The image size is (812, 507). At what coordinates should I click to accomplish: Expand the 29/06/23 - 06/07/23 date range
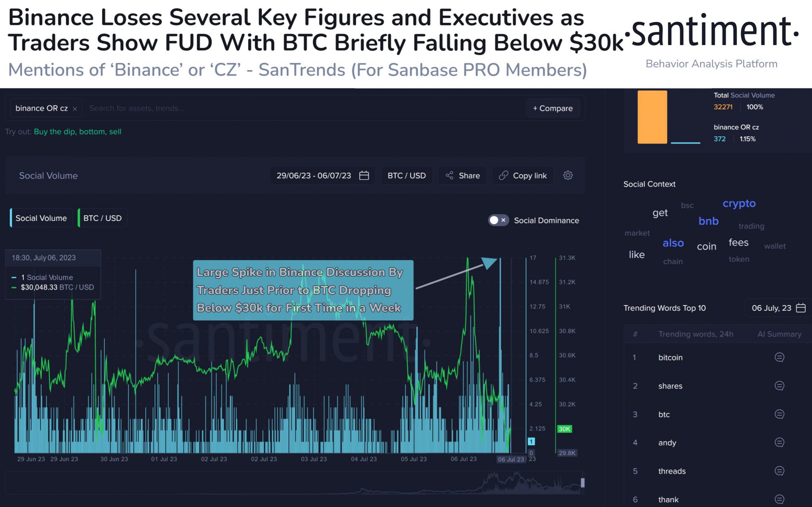coord(314,175)
